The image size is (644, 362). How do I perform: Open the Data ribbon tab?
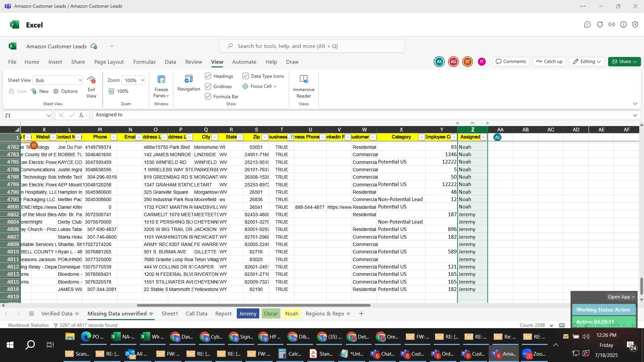(x=170, y=62)
